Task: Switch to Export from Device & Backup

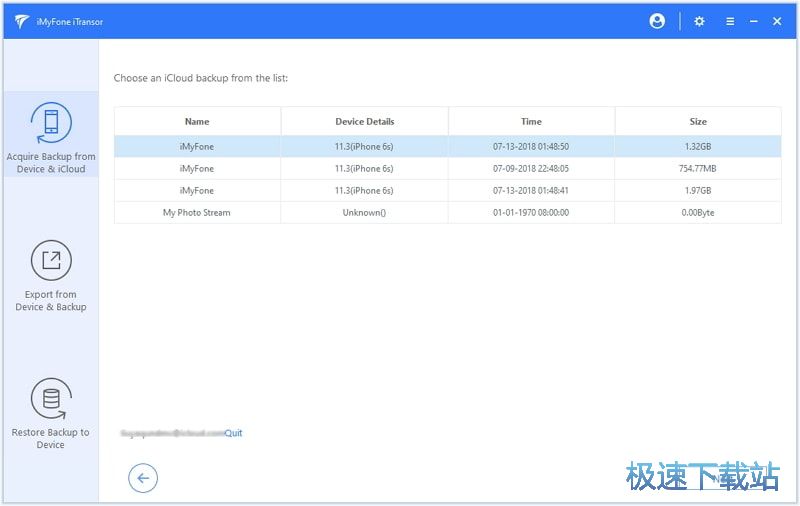Action: (51, 275)
